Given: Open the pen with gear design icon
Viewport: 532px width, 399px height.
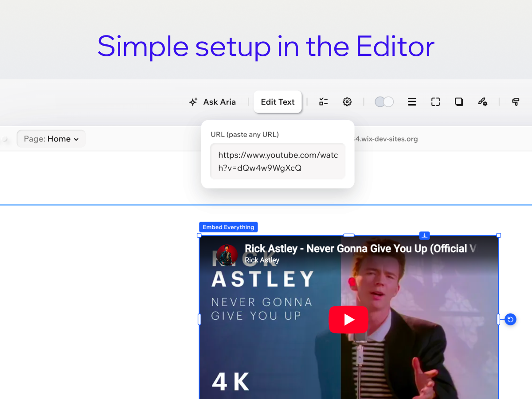Looking at the screenshot, I should coord(483,102).
